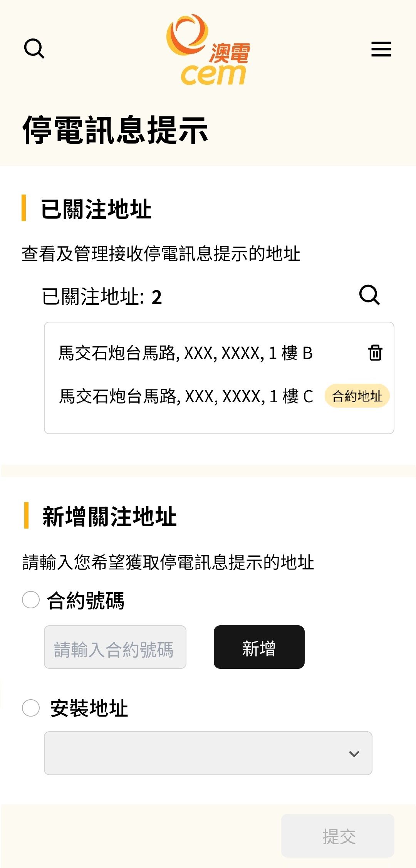This screenshot has width=416, height=868.
Task: Click the 提交 submit button
Action: click(x=338, y=836)
